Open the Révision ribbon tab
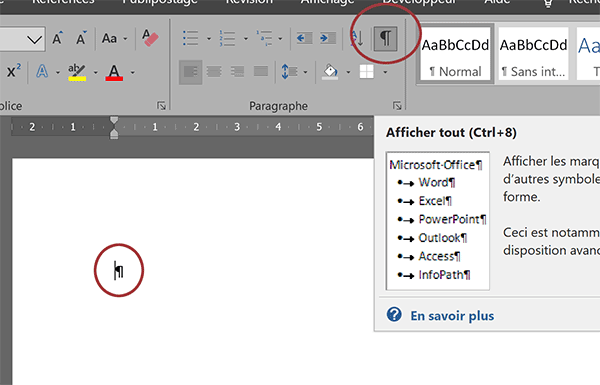 point(249,2)
